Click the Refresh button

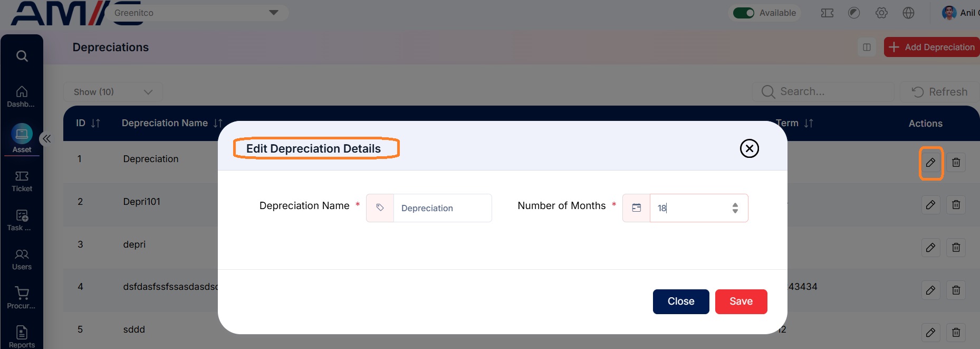939,92
